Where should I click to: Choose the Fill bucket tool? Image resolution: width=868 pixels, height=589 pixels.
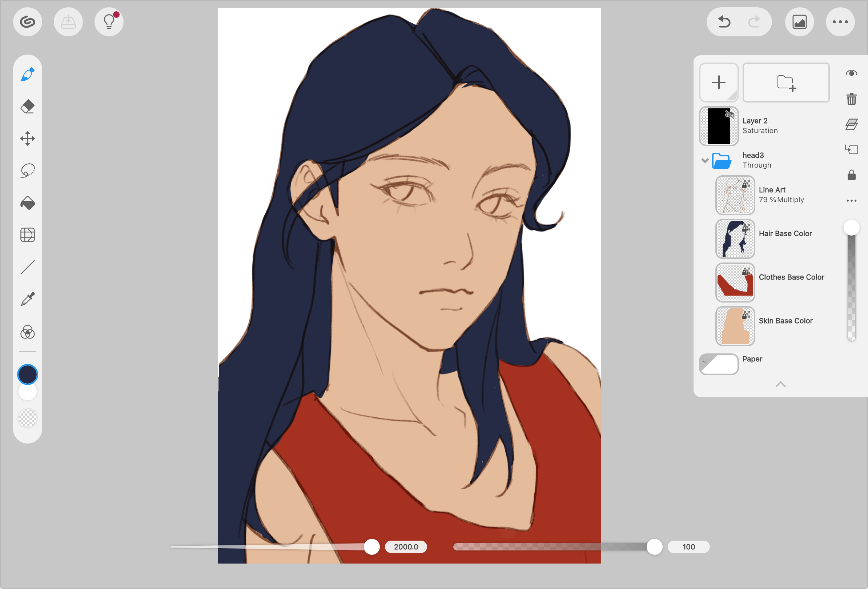point(27,203)
